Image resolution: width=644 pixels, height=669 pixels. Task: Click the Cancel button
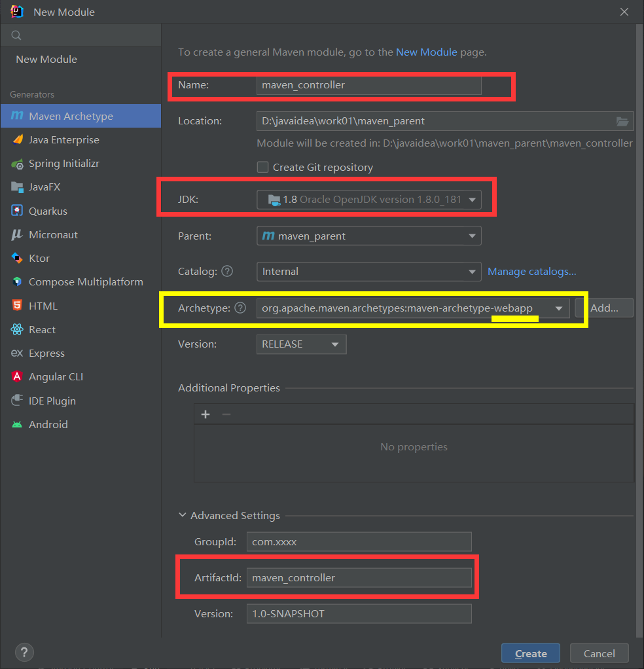coord(599,653)
